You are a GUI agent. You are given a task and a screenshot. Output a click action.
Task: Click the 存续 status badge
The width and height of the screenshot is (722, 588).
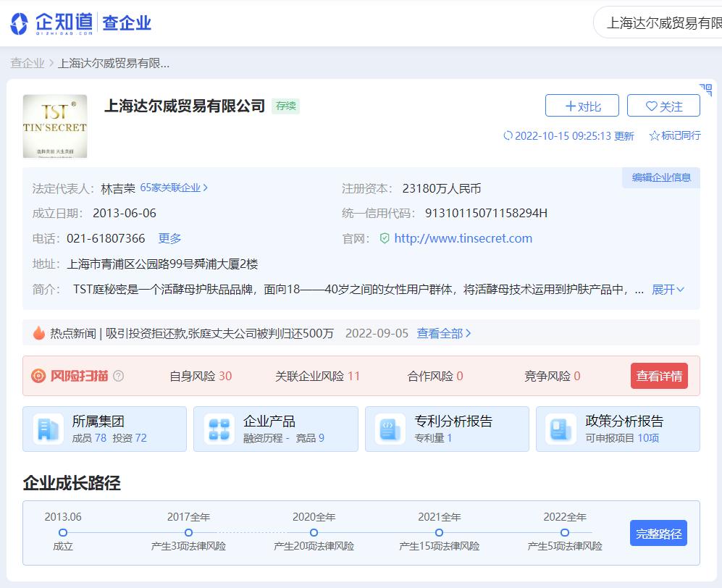point(286,106)
